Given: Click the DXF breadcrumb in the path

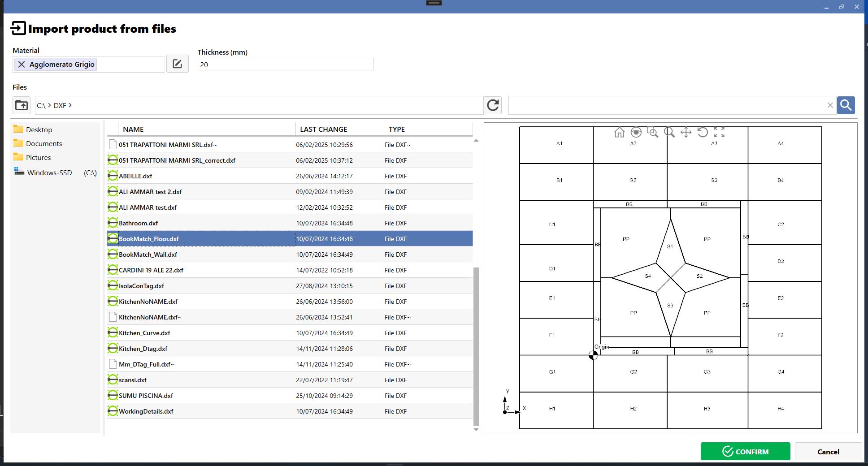Looking at the screenshot, I should click(60, 105).
